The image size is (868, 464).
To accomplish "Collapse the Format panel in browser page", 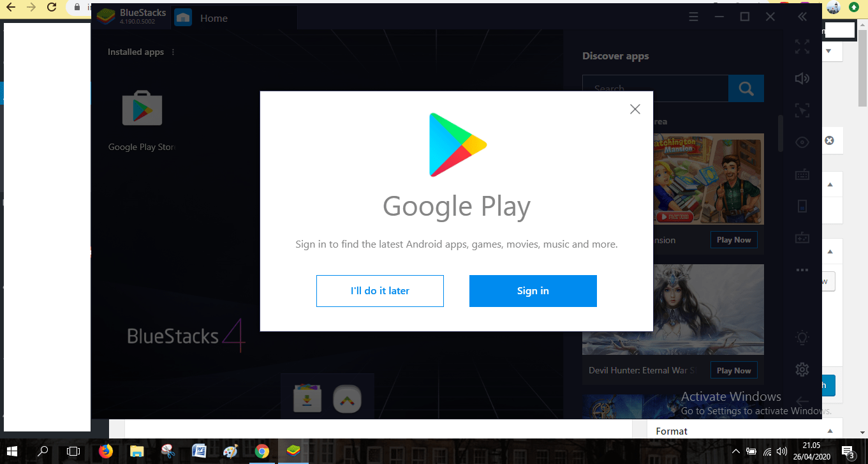I will point(830,431).
